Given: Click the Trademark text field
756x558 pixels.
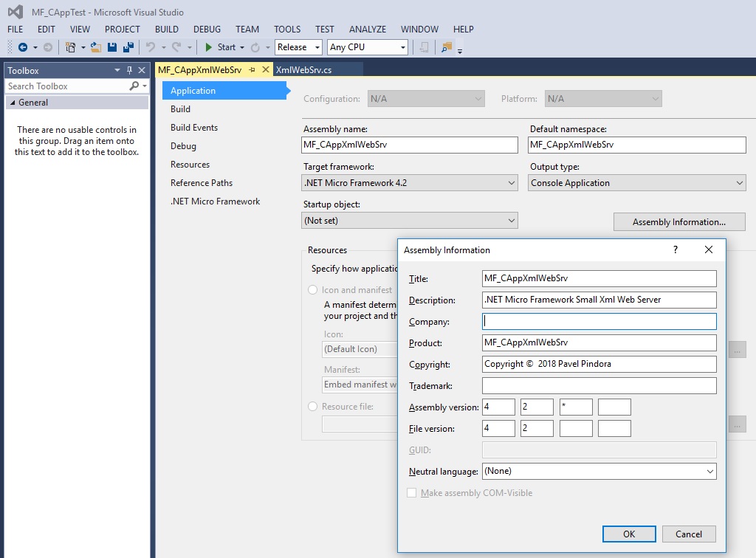Looking at the screenshot, I should tap(599, 386).
